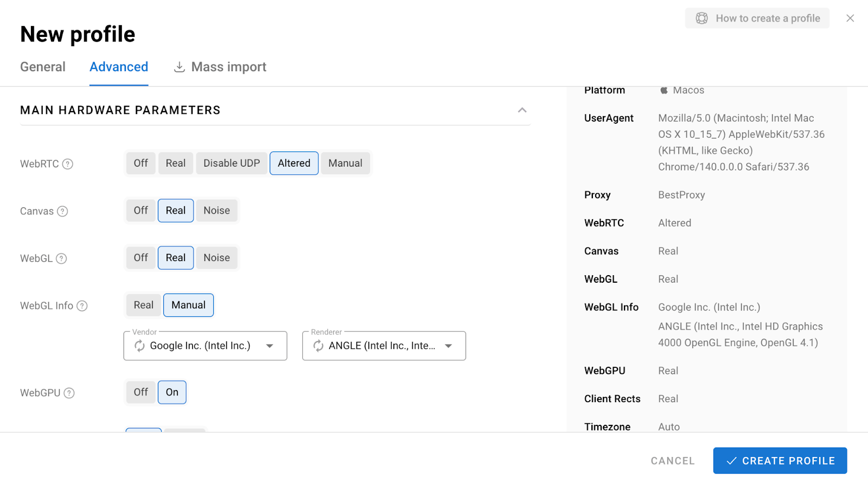Click the Canvas help question icon
The width and height of the screenshot is (868, 490).
pyautogui.click(x=63, y=211)
